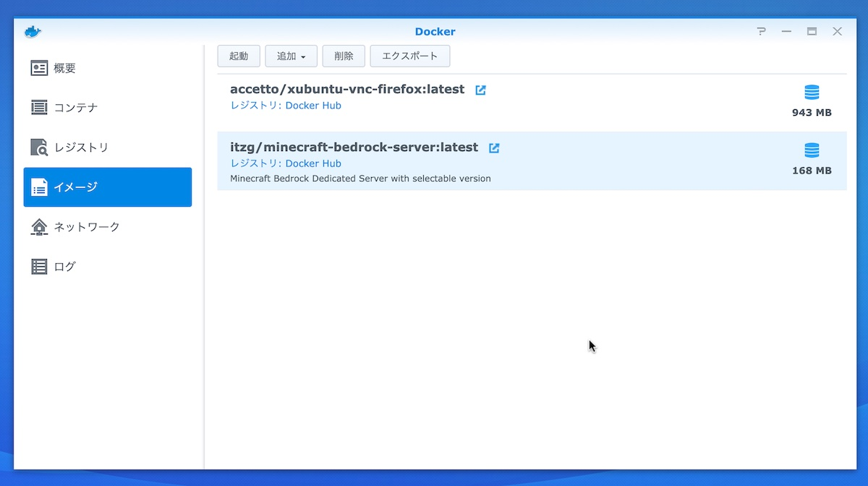
Task: Open external link for itzg/minecraft-bedrock-server image
Action: click(494, 148)
